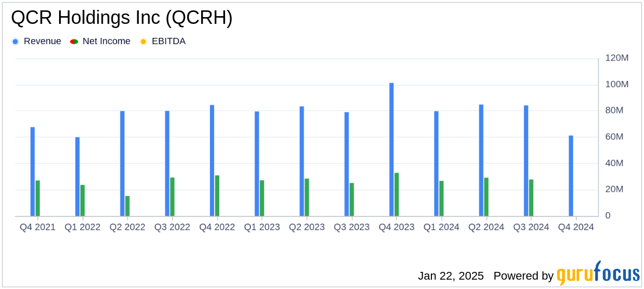Screen dimensions: 644x289
Task: Select the Q3 2024 net income bar
Action: 531,198
